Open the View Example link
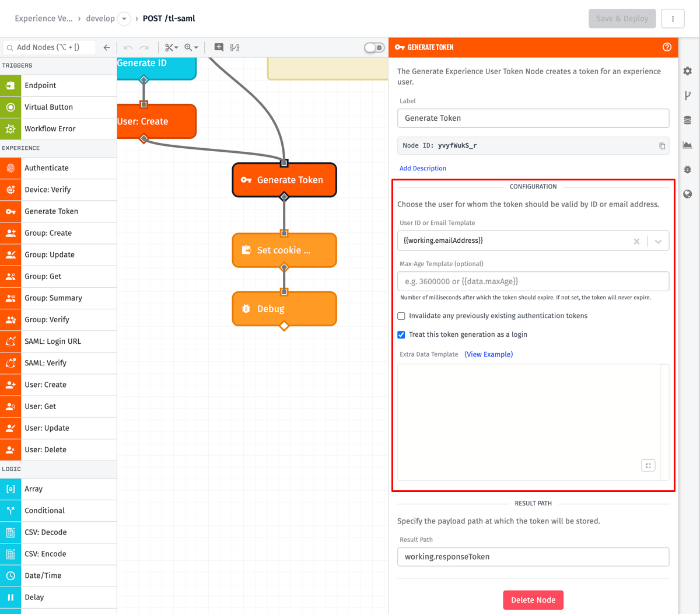The image size is (700, 614). pos(489,354)
